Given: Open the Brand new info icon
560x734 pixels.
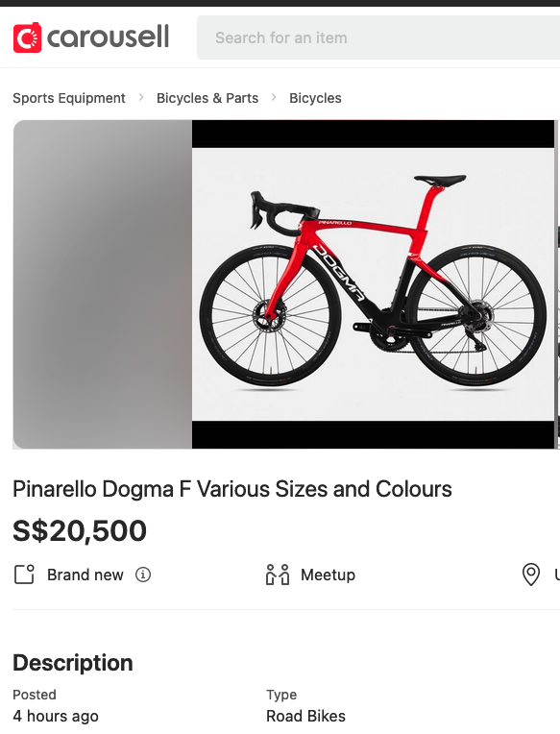Looking at the screenshot, I should (143, 575).
